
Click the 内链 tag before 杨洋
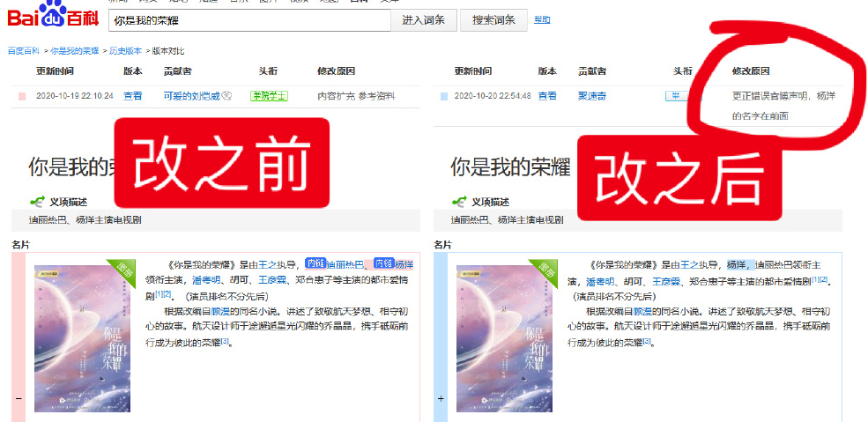pyautogui.click(x=383, y=263)
